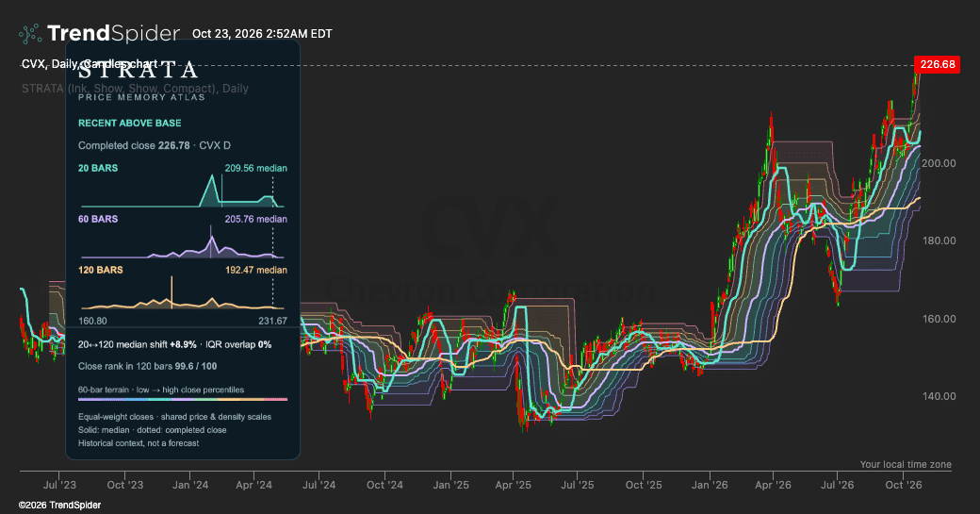Click the Oct '26 time axis label
The width and height of the screenshot is (980, 514).
click(903, 485)
